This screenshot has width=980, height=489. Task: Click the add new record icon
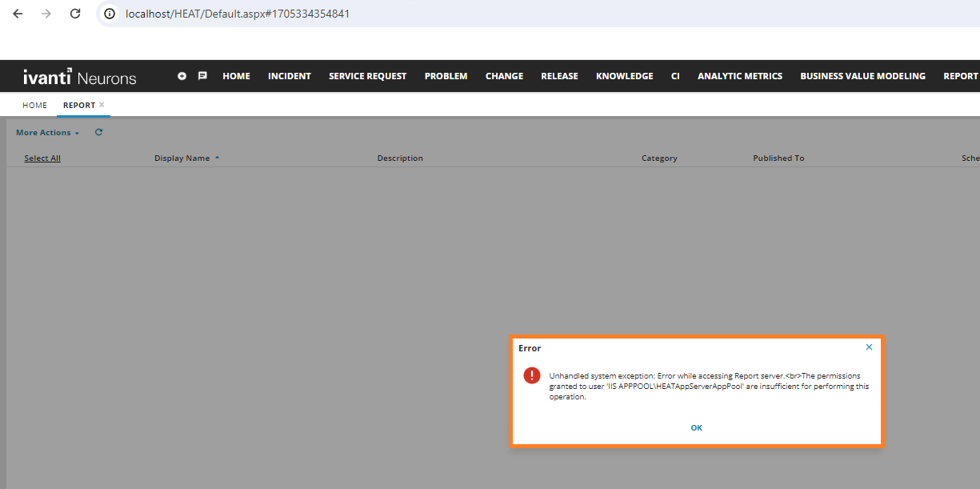coord(182,75)
